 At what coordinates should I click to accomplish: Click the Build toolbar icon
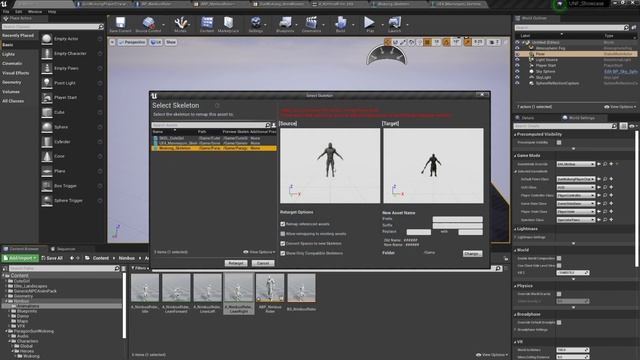pos(340,24)
